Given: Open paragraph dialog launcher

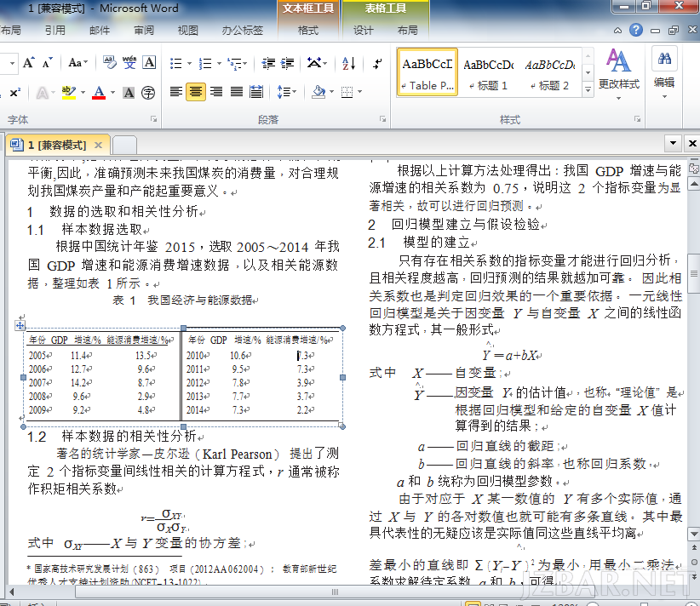Looking at the screenshot, I should coord(382,119).
